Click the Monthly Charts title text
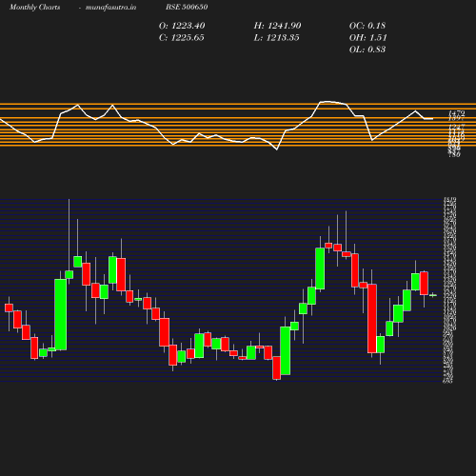This screenshot has height=476, width=476. [x=34, y=7]
